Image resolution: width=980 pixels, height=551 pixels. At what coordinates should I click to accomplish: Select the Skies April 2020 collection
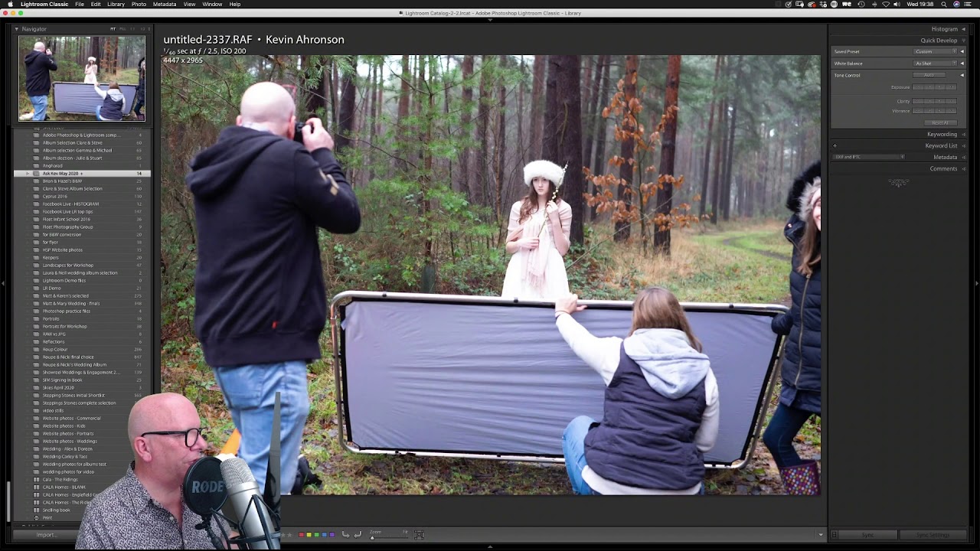tap(82, 388)
